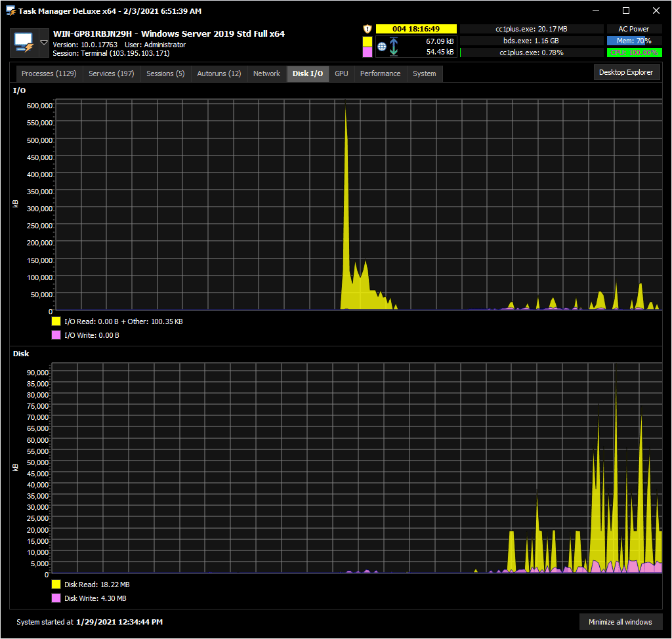Click the yellow Disk Read legend box
The height and width of the screenshot is (639, 672).
56,585
